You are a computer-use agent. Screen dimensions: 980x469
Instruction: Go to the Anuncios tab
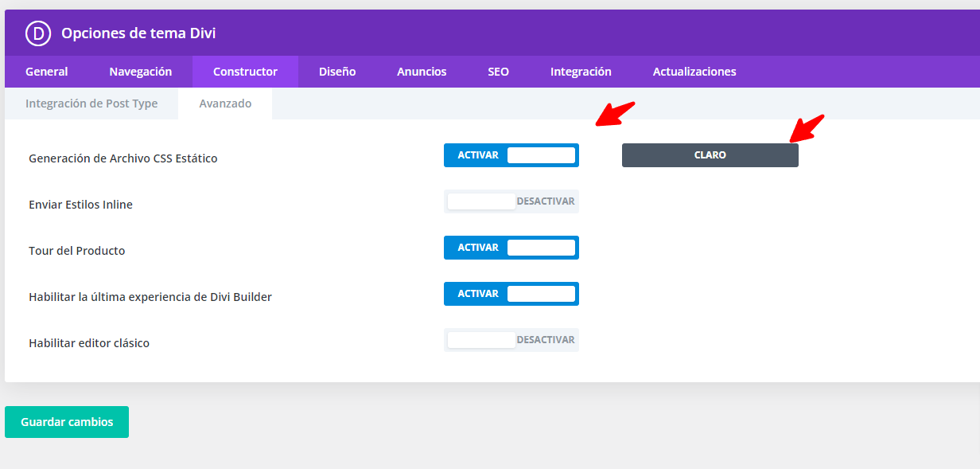tap(422, 72)
